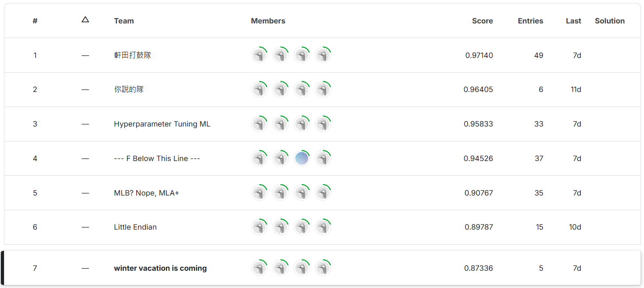644x288 pixels.
Task: Open last member avatar of 你說的隊
Action: click(323, 90)
